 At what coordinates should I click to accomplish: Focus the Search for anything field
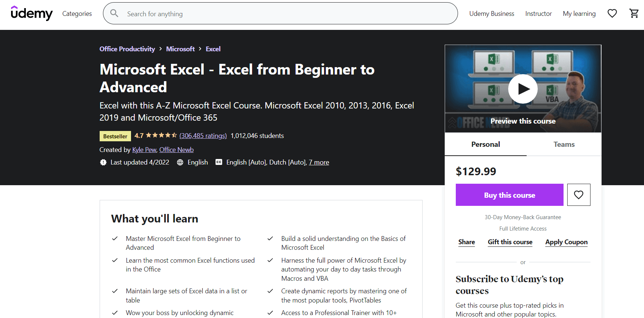(x=288, y=14)
